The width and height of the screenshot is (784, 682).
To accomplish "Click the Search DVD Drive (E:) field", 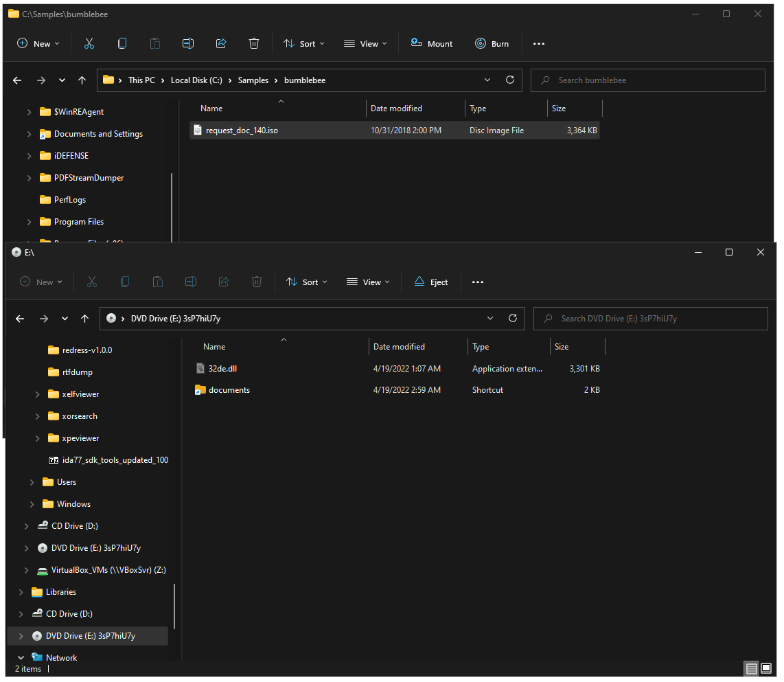I will [651, 318].
